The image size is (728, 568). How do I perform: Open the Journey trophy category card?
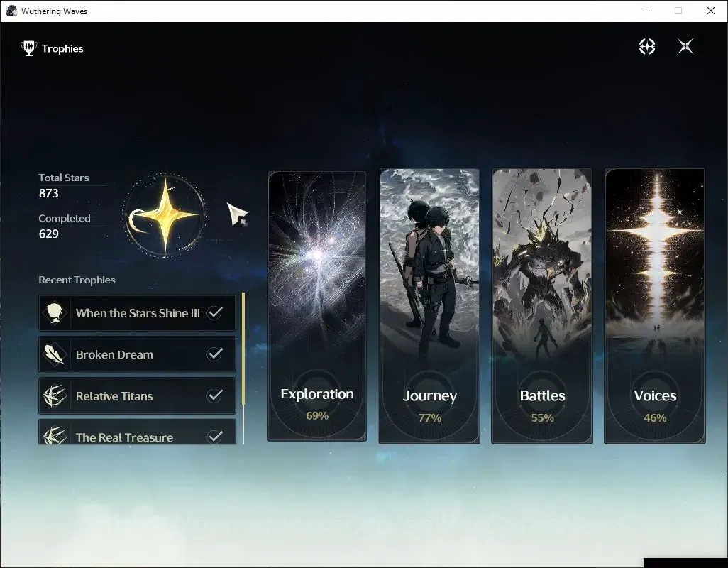pos(429,306)
